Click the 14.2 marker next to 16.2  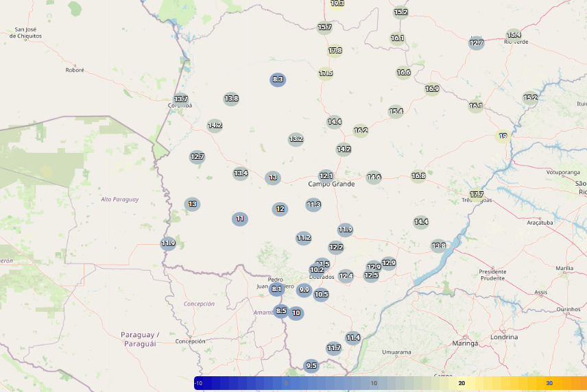(344, 149)
